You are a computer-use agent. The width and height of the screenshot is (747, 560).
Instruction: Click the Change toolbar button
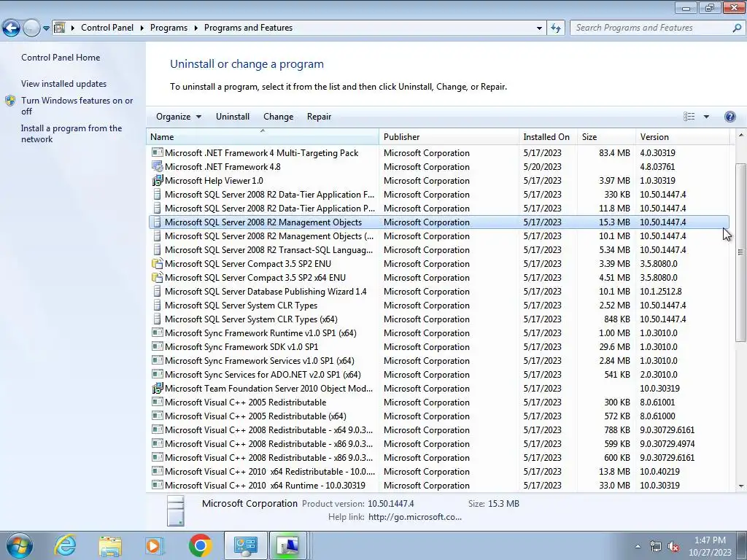[x=278, y=117]
